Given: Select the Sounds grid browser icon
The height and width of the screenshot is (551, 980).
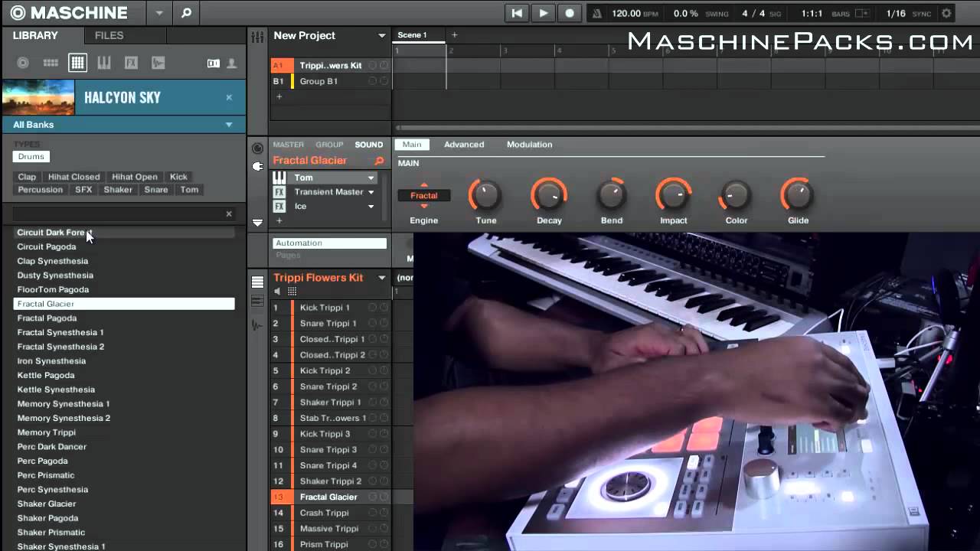Looking at the screenshot, I should click(77, 63).
